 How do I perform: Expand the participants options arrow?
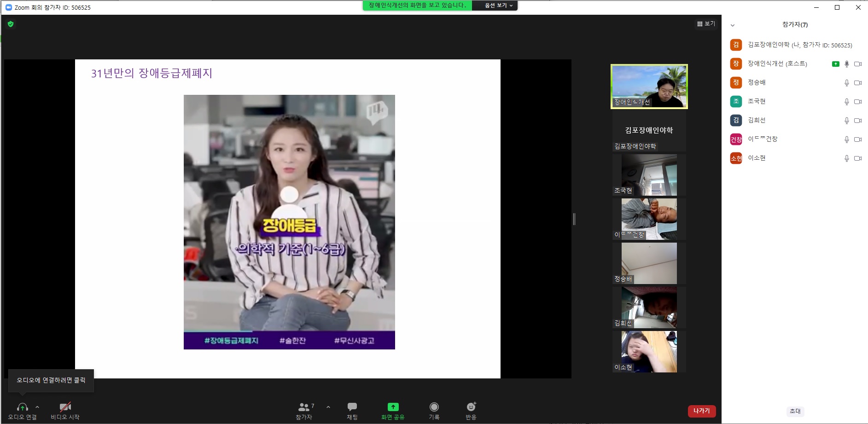pos(328,407)
